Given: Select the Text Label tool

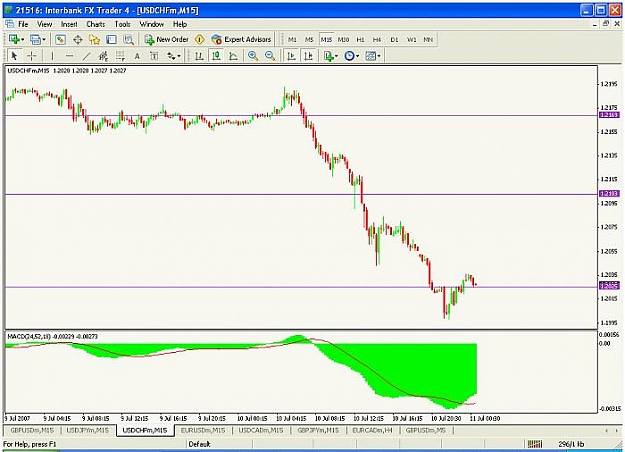Looking at the screenshot, I should coord(154,56).
